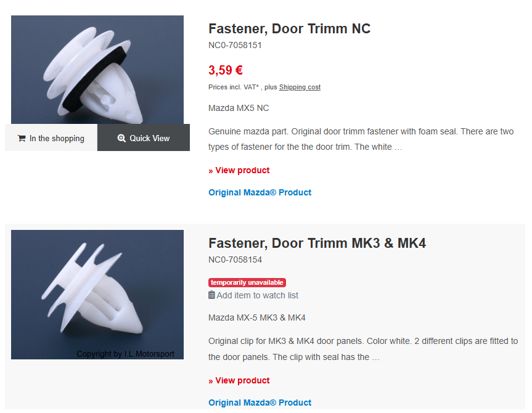Click the "Mazda MX5 NC" model text
Image resolution: width=532 pixels, height=413 pixels.
click(239, 108)
